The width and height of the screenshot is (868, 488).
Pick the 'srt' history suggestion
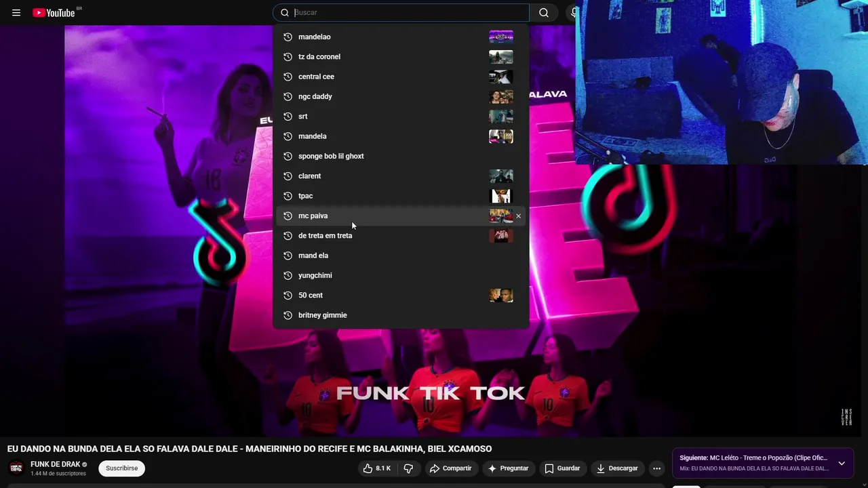401,117
